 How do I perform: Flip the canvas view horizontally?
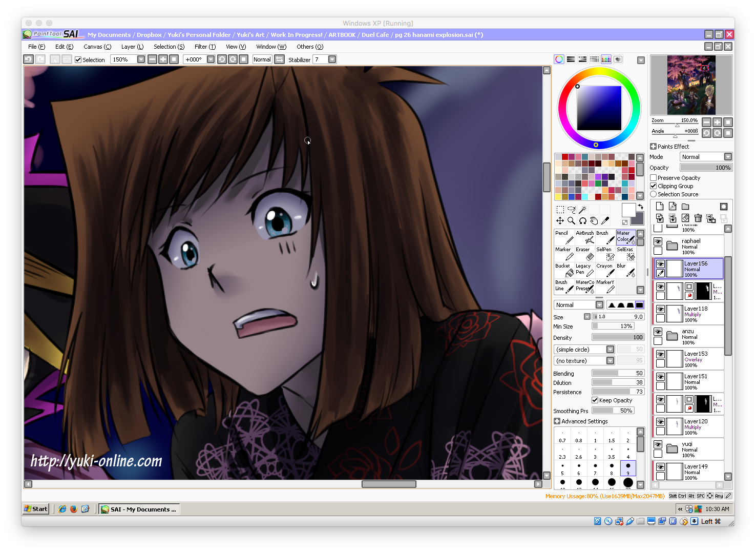(x=280, y=59)
